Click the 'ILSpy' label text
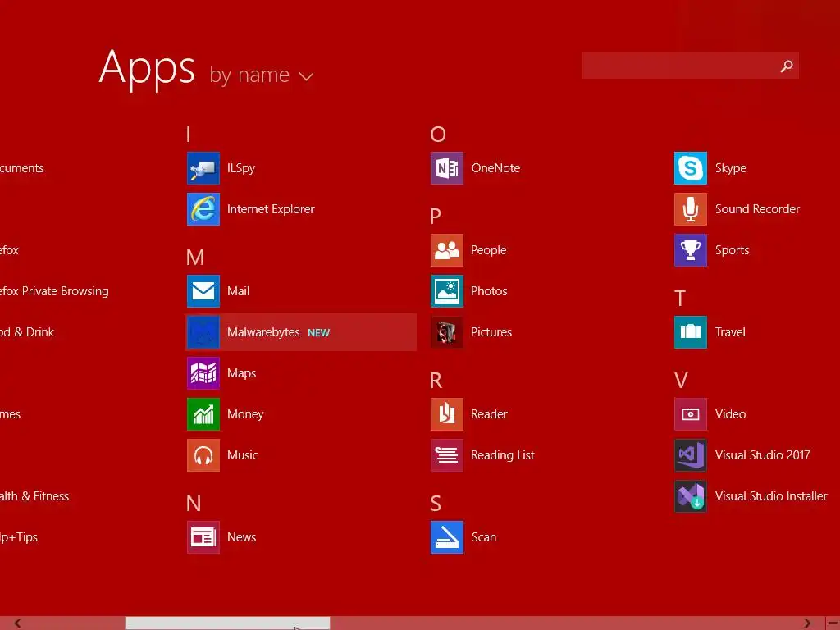 pos(241,168)
